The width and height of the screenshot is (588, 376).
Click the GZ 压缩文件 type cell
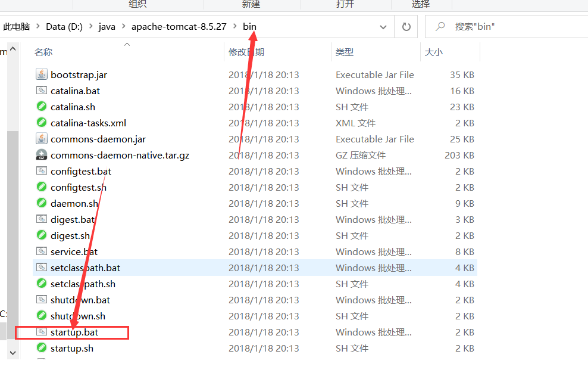(361, 156)
